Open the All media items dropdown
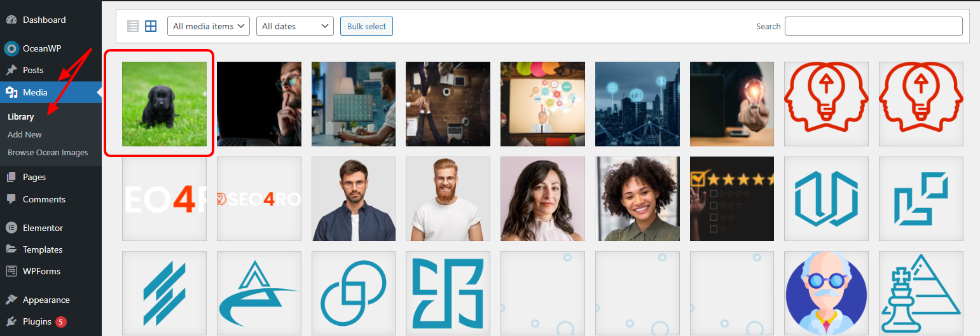Screen dimensions: 980x336 point(209,26)
